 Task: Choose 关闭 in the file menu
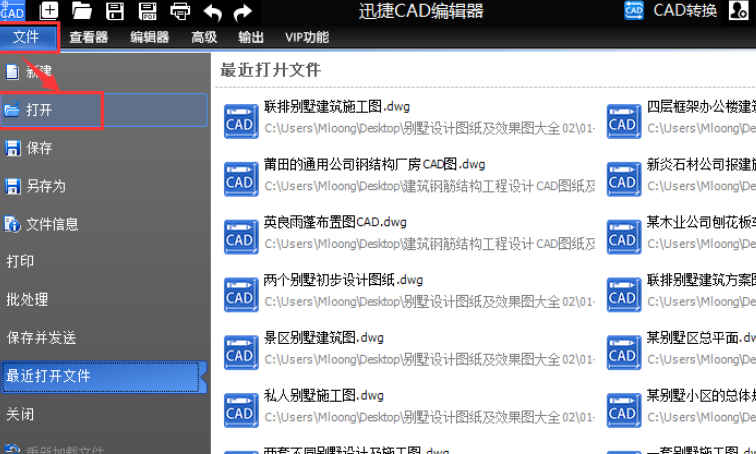[x=104, y=414]
